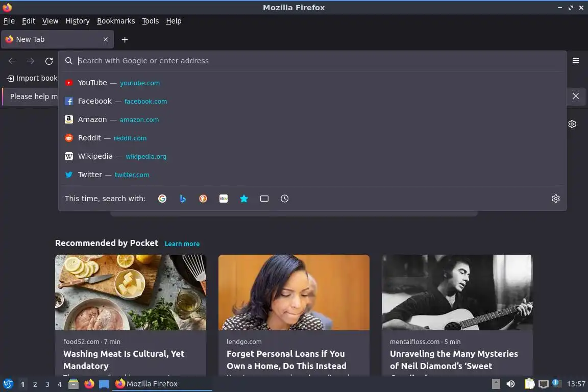Select Amazon suggestion row
Screen dimensions: 588x392
[x=312, y=119]
